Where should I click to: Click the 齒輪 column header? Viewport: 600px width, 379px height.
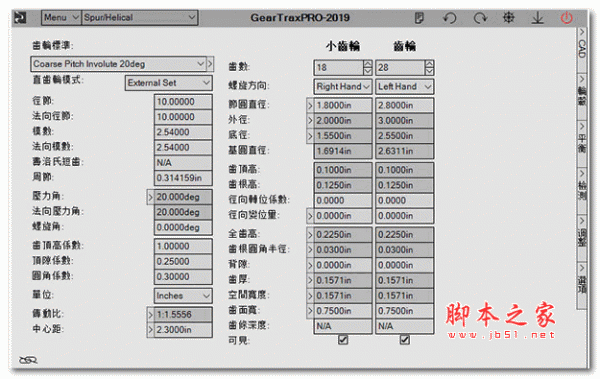click(405, 46)
